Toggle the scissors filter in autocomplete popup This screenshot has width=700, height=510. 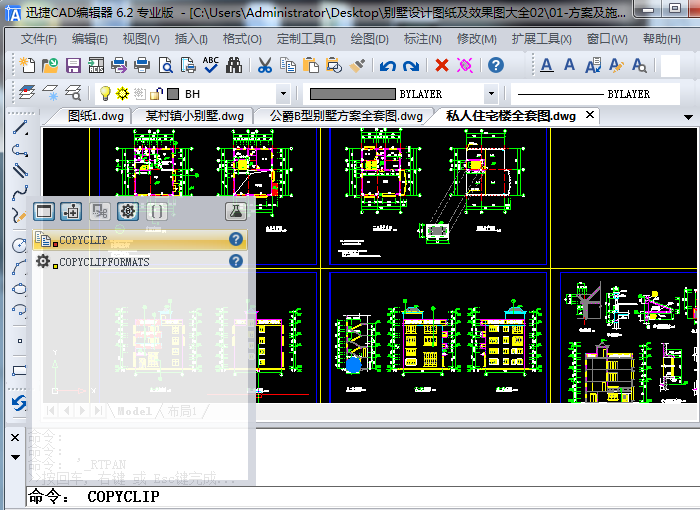click(100, 211)
